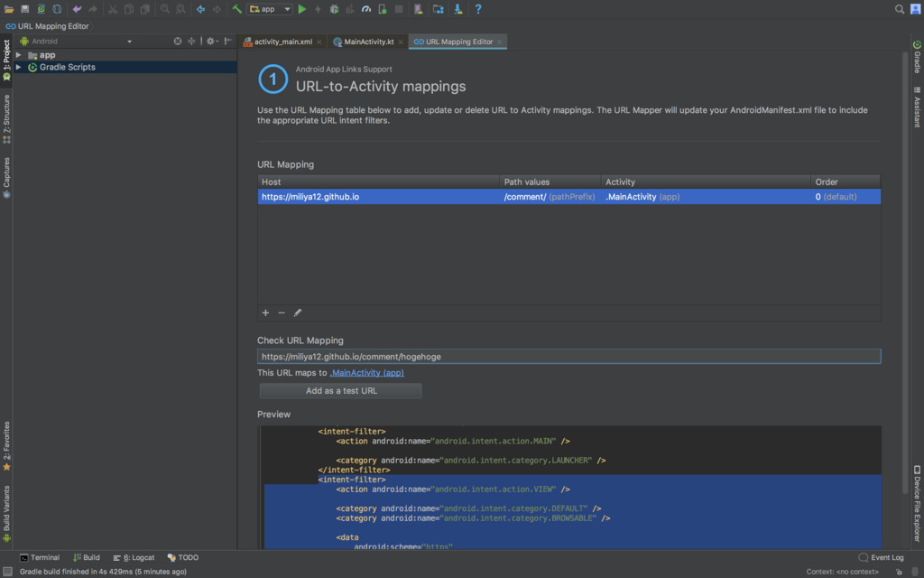924x578 pixels.
Task: Click Add as a test URL button
Action: pos(340,390)
